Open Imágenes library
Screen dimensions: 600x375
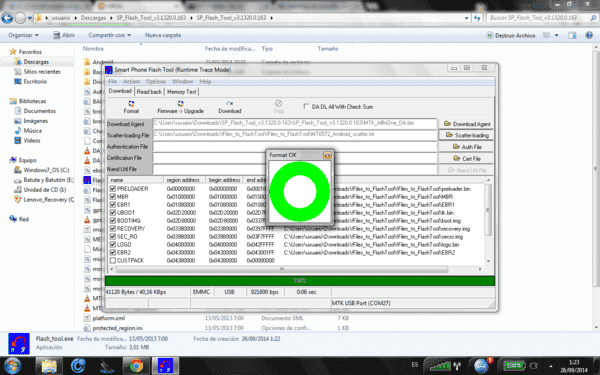click(31, 121)
